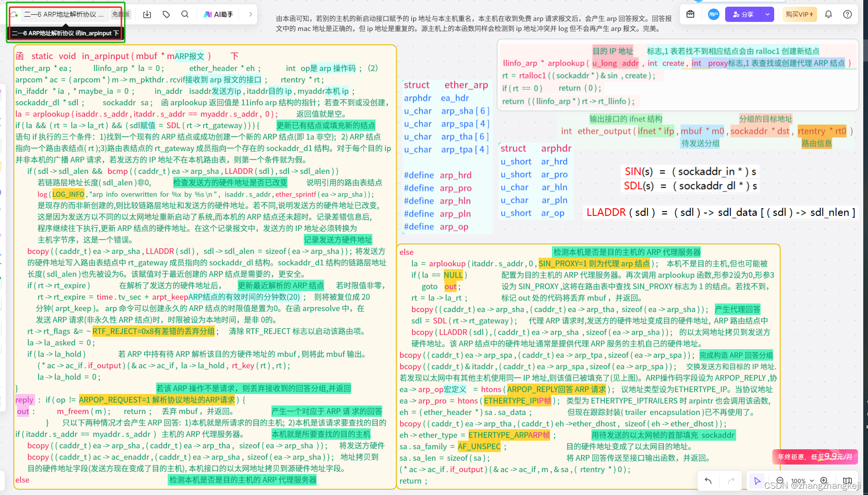
Task: Click the '路由信息' label
Action: (x=817, y=143)
